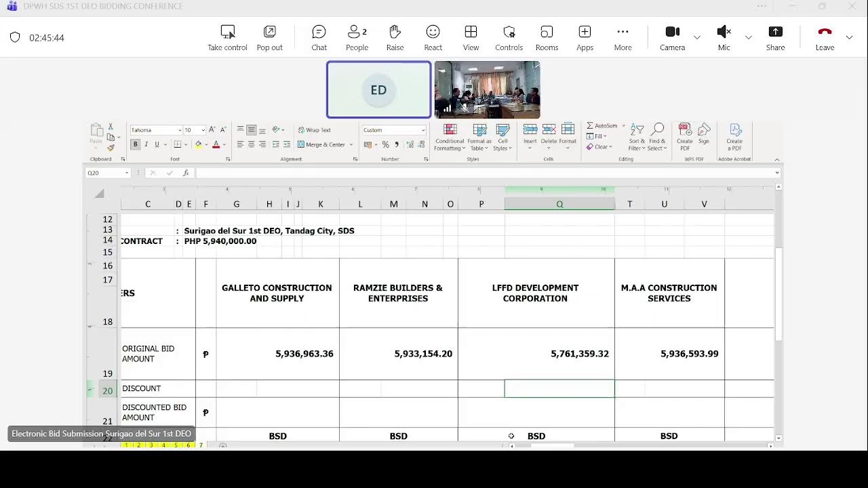868x488 pixels.
Task: Select the LFFD bid amount 5,761,359.32 cell
Action: [559, 354]
